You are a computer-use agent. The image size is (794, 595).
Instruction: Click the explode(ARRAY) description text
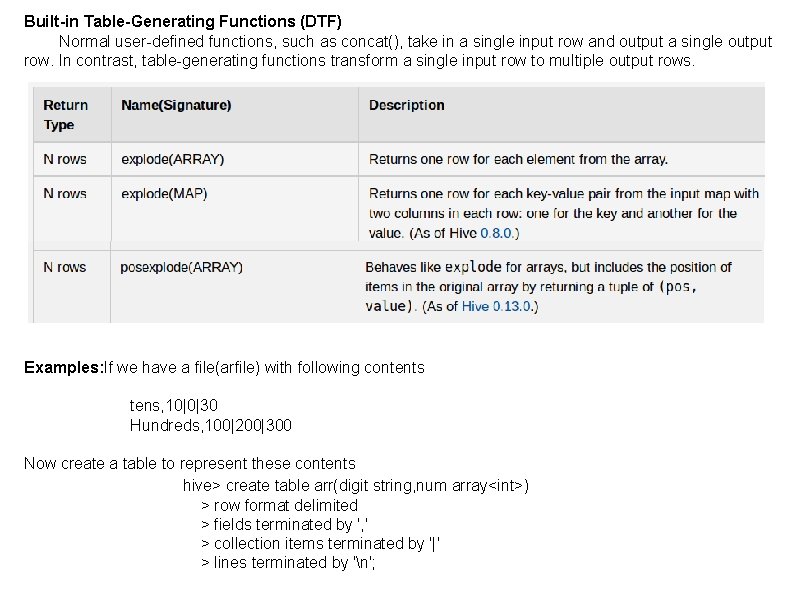(518, 159)
